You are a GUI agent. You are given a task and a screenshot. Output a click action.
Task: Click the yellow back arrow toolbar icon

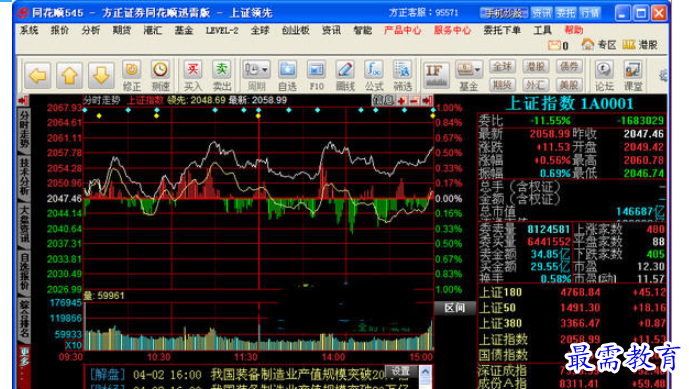click(x=37, y=76)
